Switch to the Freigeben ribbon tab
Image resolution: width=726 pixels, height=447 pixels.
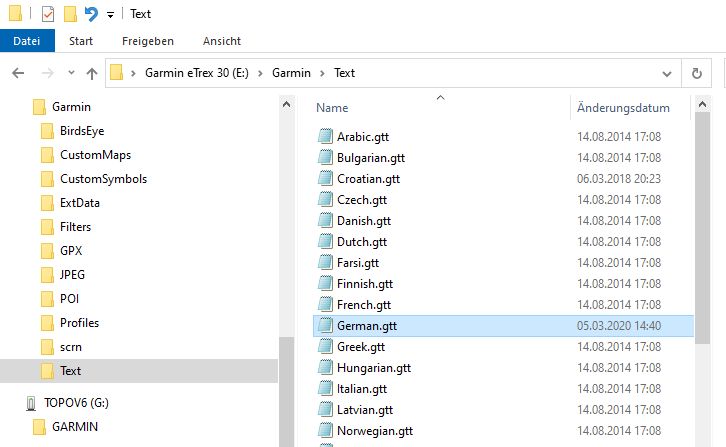click(148, 41)
